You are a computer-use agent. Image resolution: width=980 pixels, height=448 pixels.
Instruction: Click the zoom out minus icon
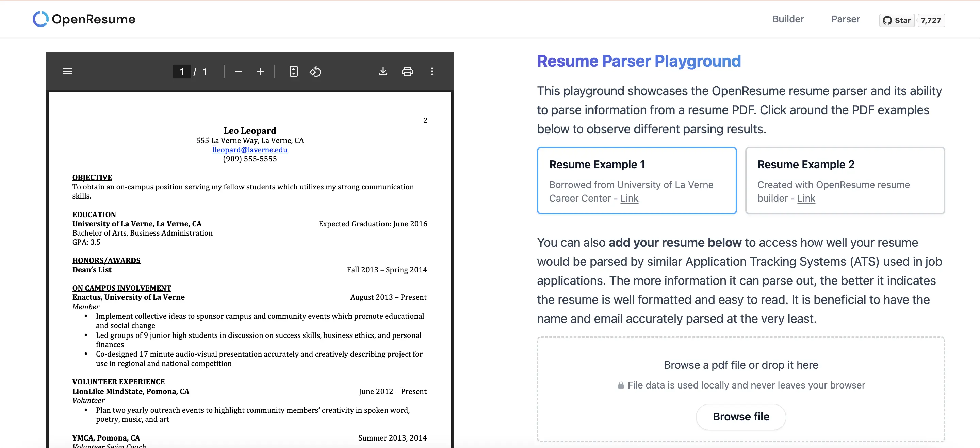(239, 71)
